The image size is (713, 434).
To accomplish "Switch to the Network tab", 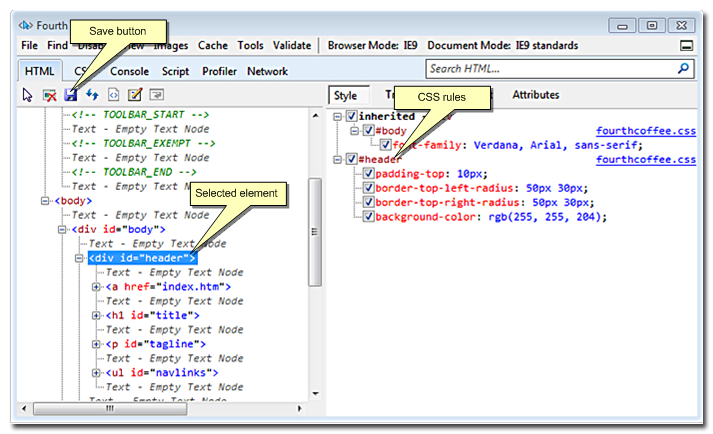I will 267,71.
